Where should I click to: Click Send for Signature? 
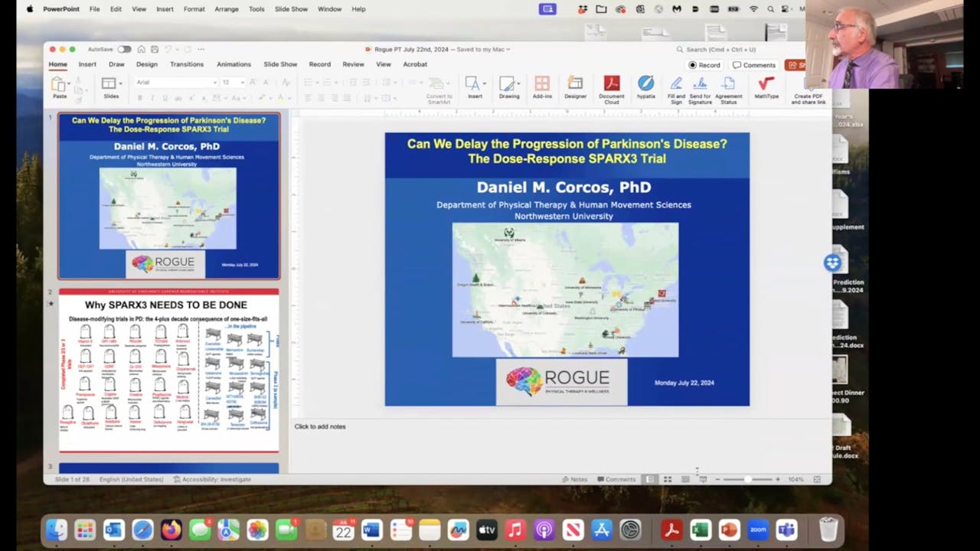[x=700, y=86]
